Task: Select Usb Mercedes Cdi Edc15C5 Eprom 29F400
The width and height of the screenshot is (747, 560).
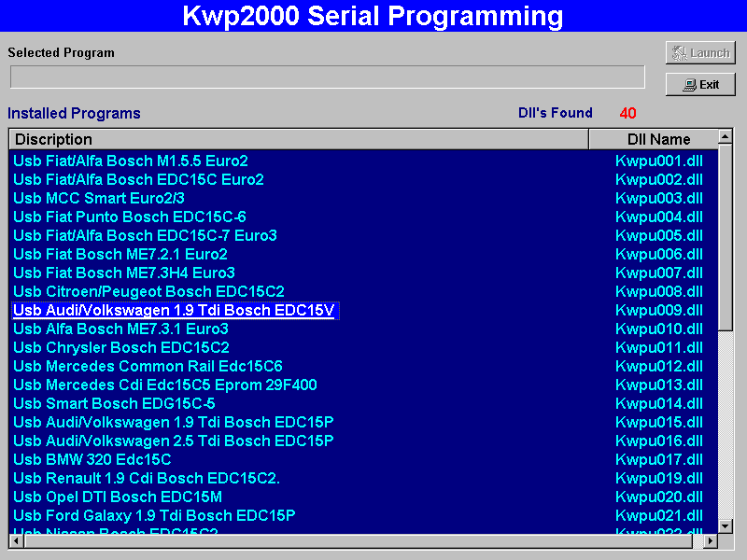Action: click(x=165, y=385)
